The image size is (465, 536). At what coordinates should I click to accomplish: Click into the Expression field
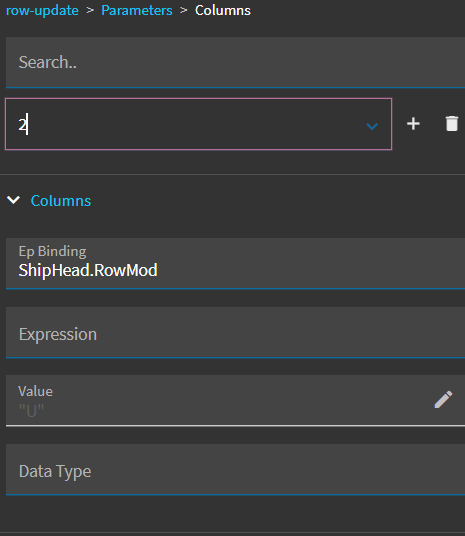(235, 333)
